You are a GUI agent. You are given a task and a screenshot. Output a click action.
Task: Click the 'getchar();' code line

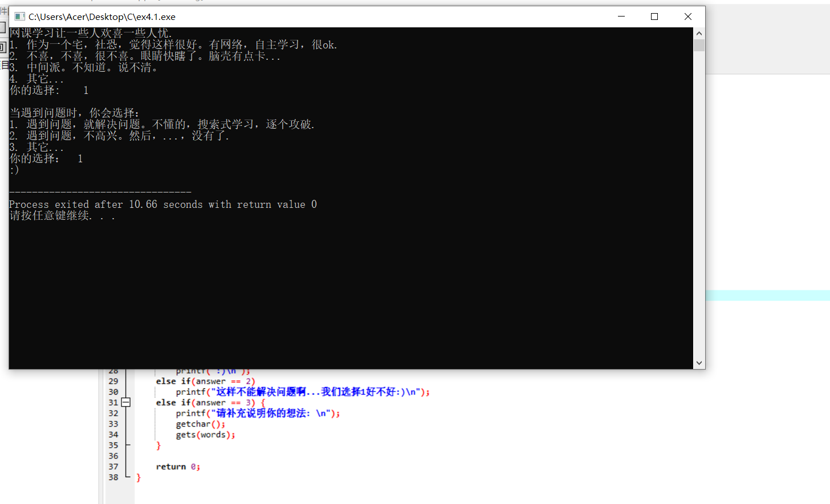(201, 424)
